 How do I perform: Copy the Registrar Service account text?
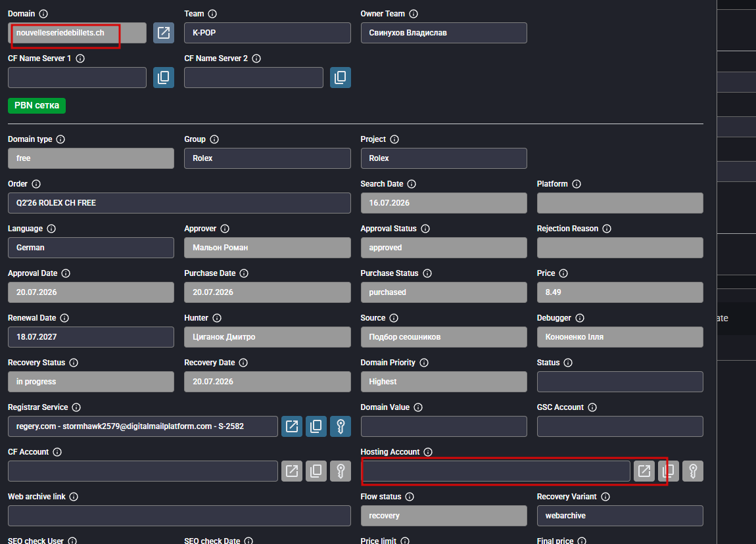(x=316, y=426)
